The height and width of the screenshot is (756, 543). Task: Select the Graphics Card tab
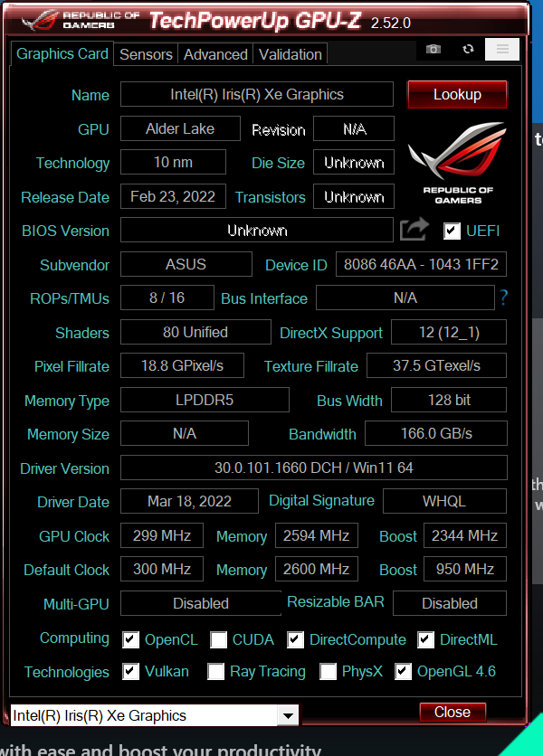point(62,53)
